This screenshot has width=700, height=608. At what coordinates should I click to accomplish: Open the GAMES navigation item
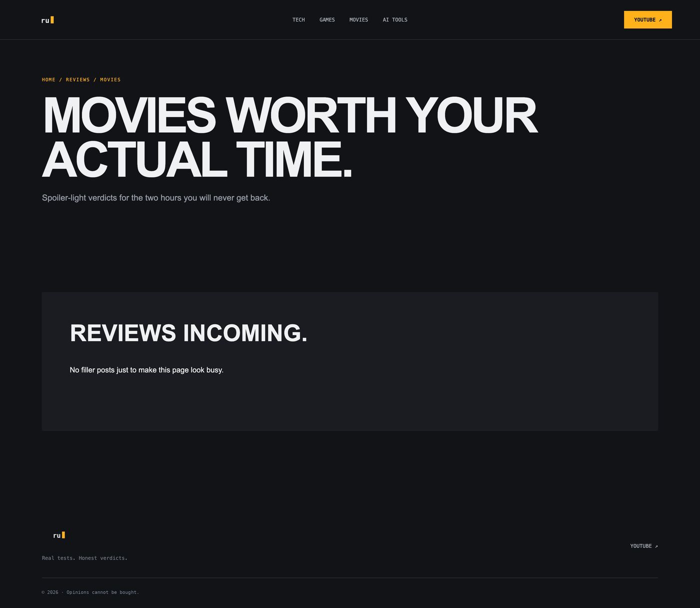pyautogui.click(x=327, y=20)
